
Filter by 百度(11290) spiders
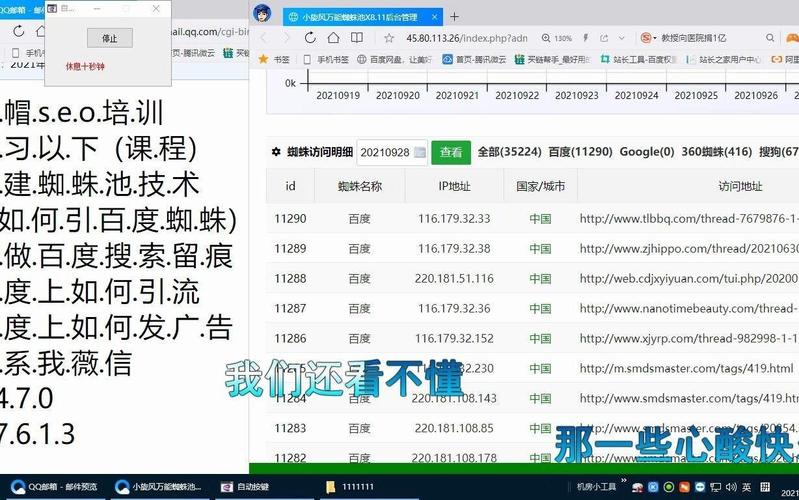(580, 152)
